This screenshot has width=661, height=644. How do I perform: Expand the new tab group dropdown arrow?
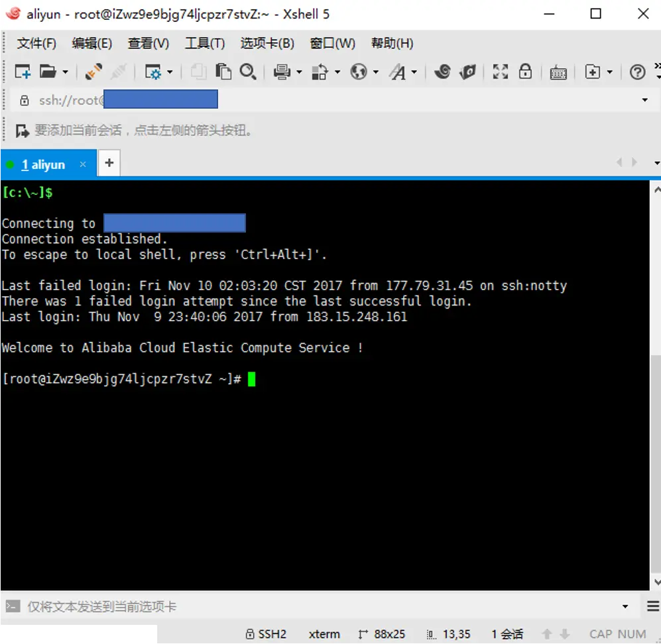(609, 72)
